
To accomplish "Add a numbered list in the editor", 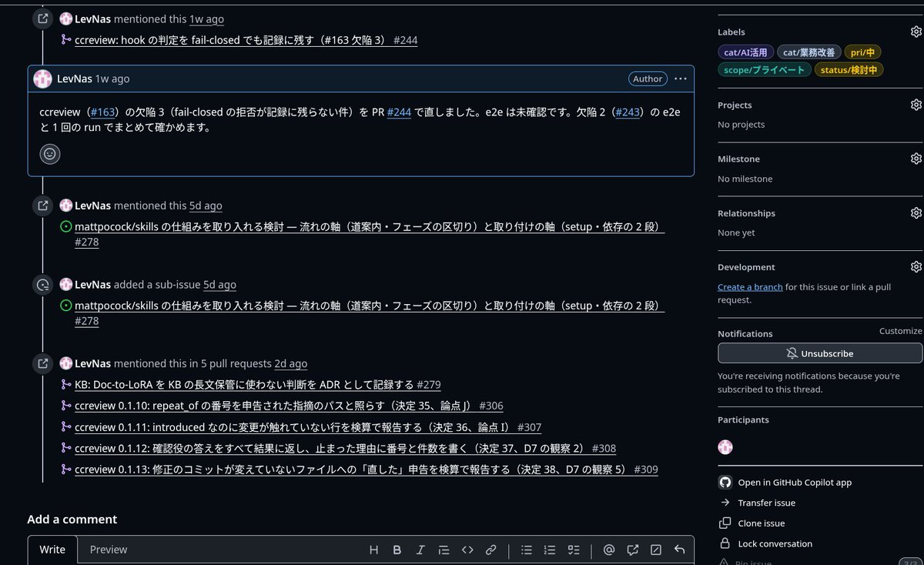I will point(550,550).
